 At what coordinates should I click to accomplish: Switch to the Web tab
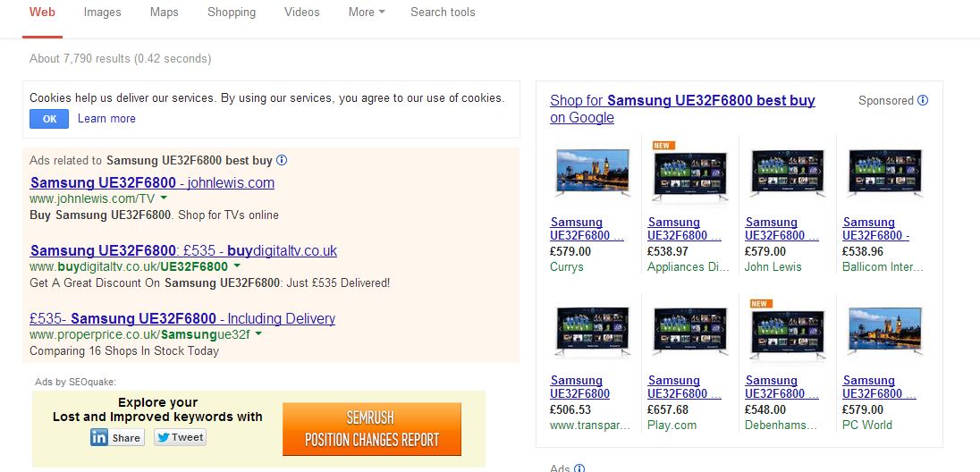click(x=43, y=12)
